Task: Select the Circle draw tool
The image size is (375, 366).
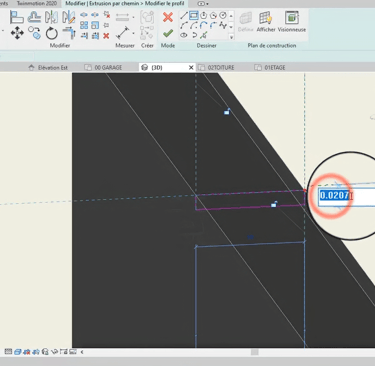Action: (223, 15)
